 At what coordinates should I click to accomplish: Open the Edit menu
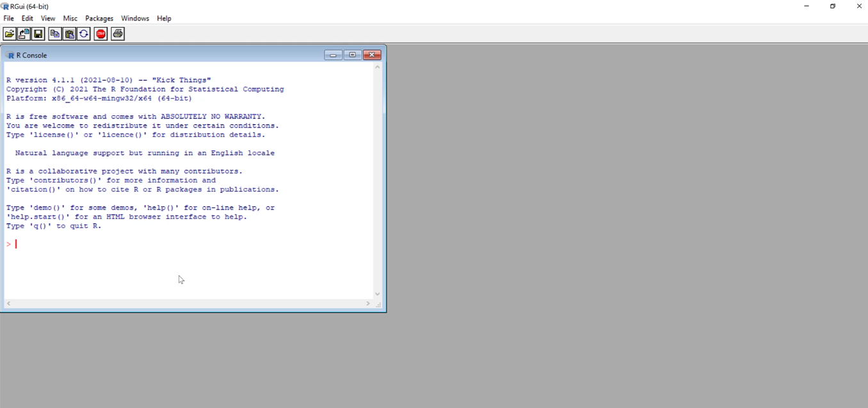[28, 19]
